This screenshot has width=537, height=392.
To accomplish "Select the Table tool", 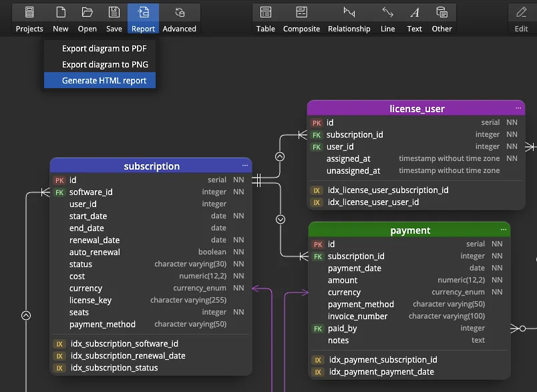I will [266, 19].
